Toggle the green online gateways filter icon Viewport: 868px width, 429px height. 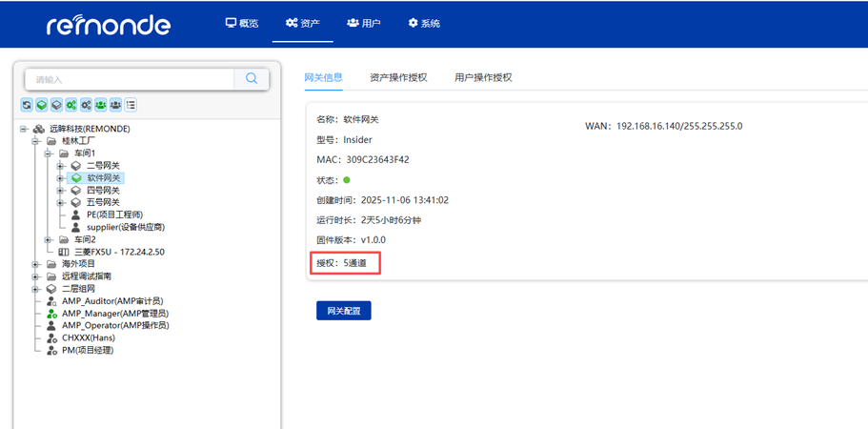pyautogui.click(x=42, y=104)
